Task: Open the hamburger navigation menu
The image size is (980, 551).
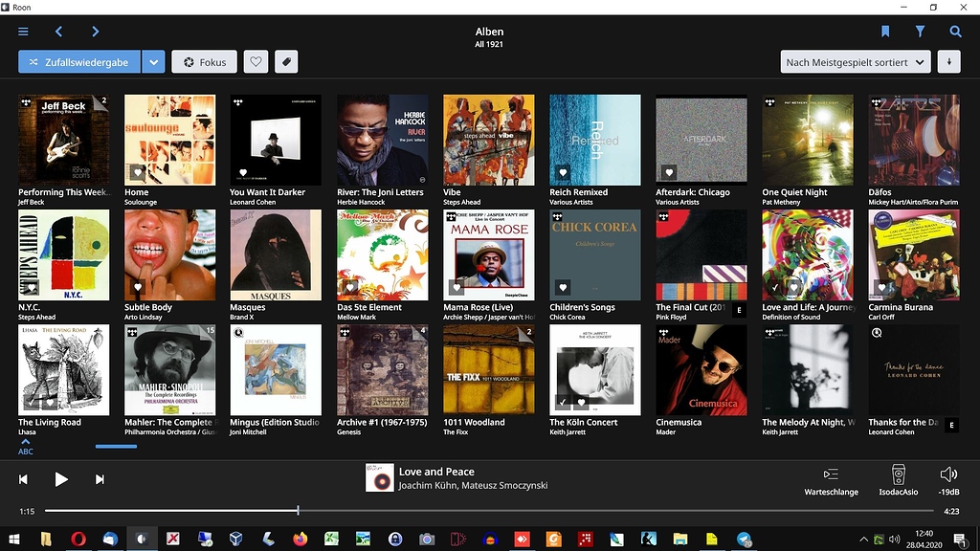Action: (23, 32)
